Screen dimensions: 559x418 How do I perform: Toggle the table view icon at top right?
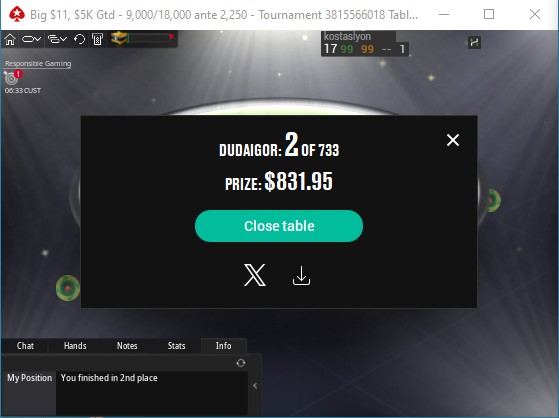click(474, 42)
